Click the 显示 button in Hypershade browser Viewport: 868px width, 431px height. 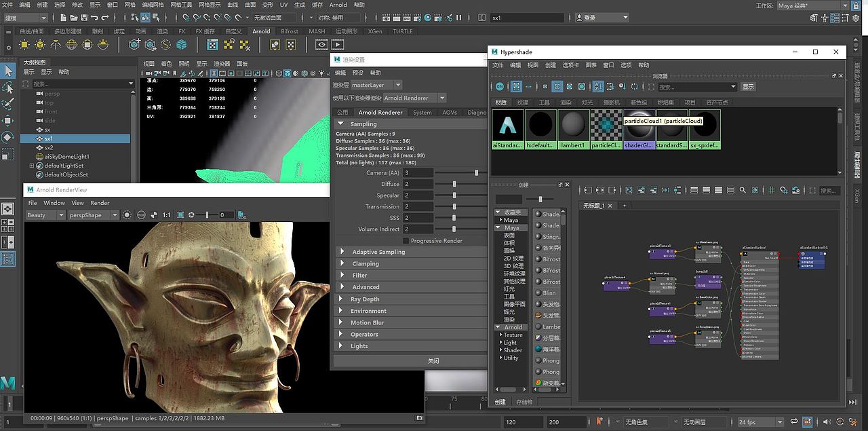point(748,87)
